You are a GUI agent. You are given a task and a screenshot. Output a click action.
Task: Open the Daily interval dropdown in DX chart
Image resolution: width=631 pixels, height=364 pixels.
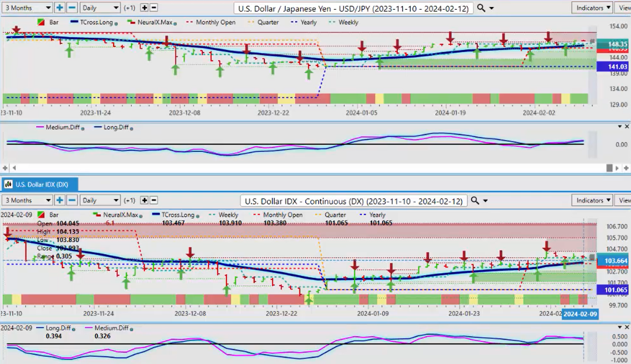(100, 200)
